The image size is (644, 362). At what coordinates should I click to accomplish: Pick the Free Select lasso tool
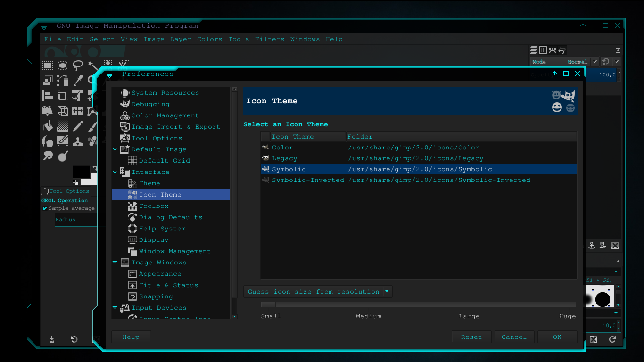pos(78,66)
